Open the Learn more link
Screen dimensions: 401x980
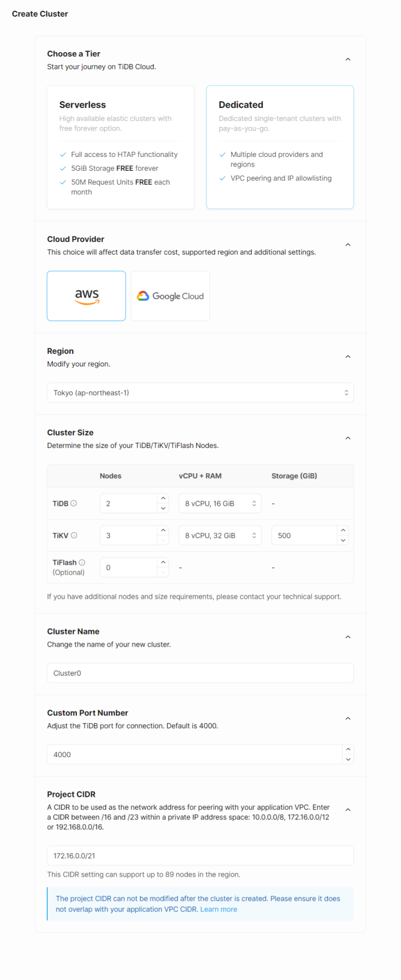point(218,909)
